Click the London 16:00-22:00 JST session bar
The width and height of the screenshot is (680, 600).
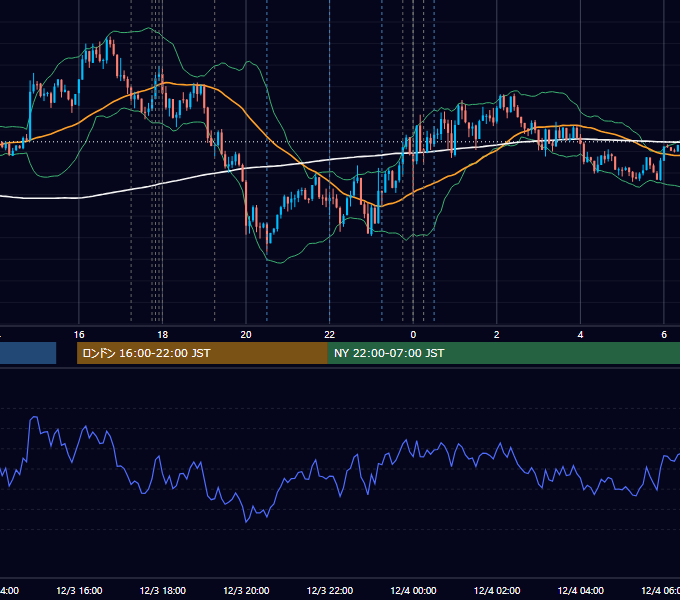pos(202,353)
